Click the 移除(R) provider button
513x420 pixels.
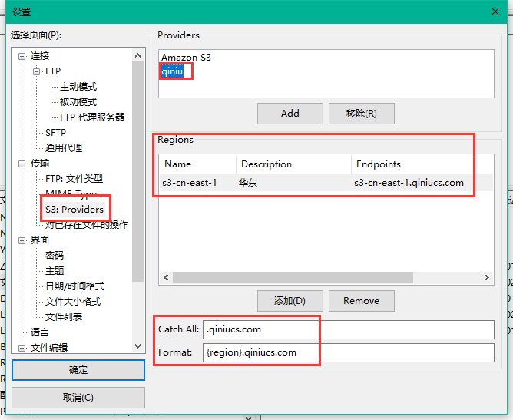tap(361, 114)
